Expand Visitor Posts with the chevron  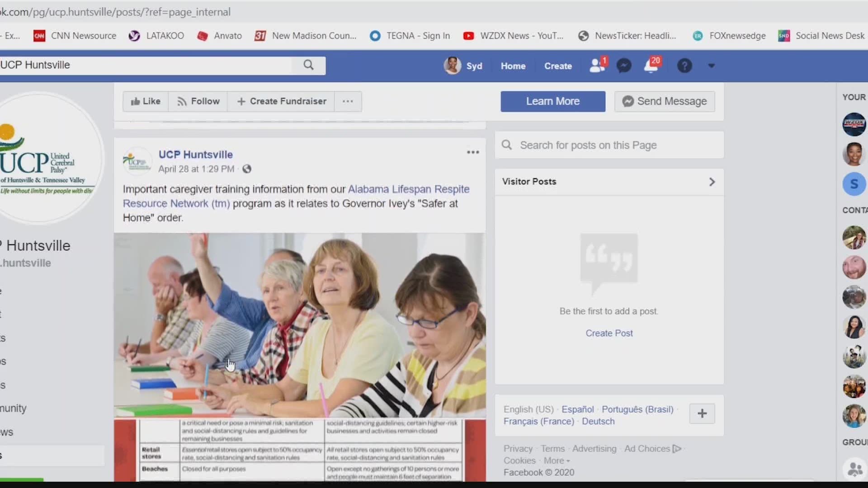pyautogui.click(x=712, y=182)
